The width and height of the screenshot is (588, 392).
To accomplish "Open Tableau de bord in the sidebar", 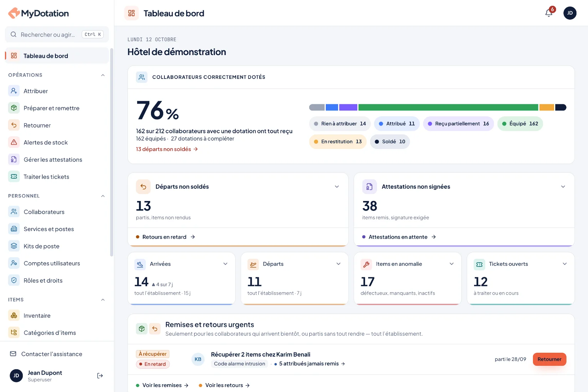I will click(57, 56).
